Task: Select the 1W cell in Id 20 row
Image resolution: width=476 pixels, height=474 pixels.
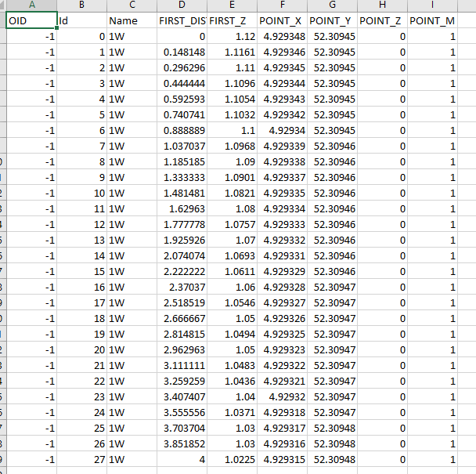Action: click(132, 349)
